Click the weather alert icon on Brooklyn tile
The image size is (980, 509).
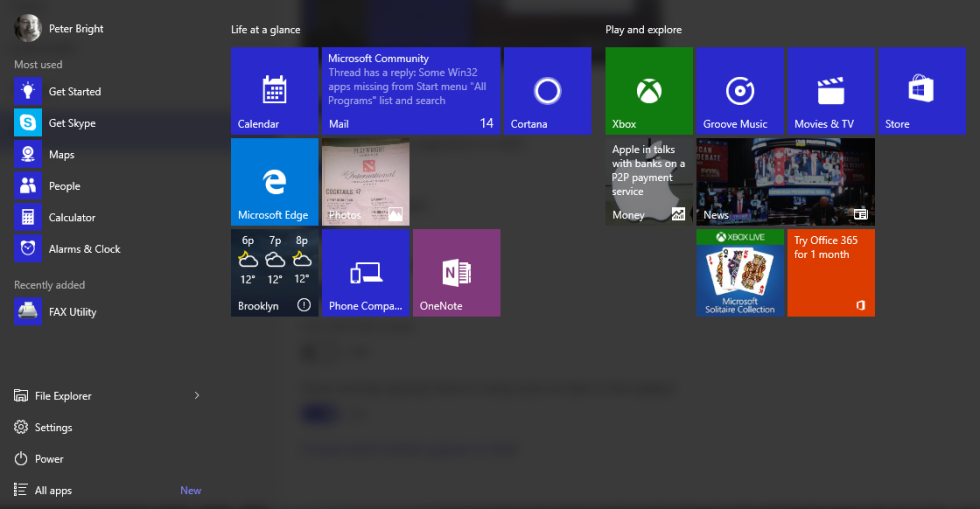[x=304, y=305]
